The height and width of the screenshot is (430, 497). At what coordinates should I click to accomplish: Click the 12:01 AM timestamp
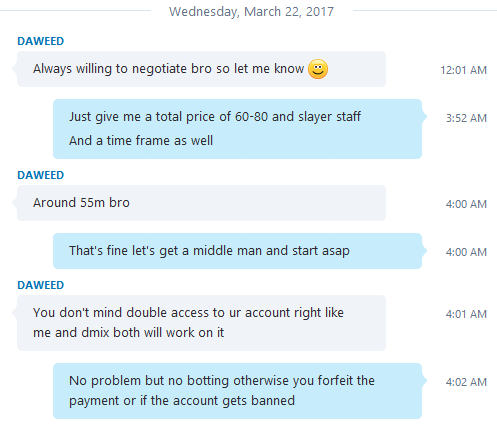point(463,70)
